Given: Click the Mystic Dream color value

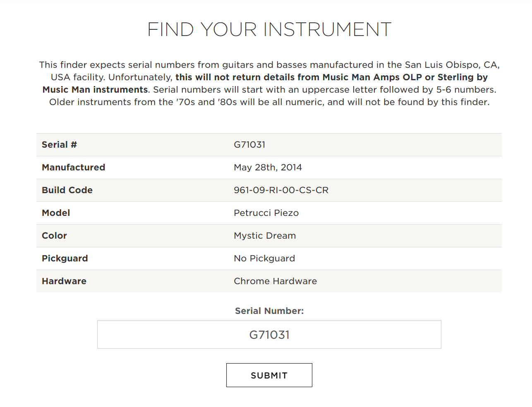Looking at the screenshot, I should (265, 236).
